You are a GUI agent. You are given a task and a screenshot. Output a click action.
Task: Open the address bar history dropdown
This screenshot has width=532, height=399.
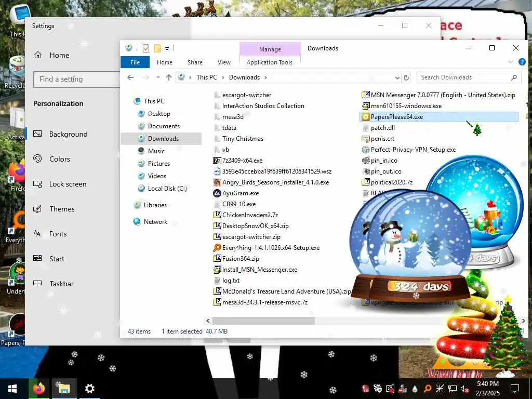coord(397,78)
